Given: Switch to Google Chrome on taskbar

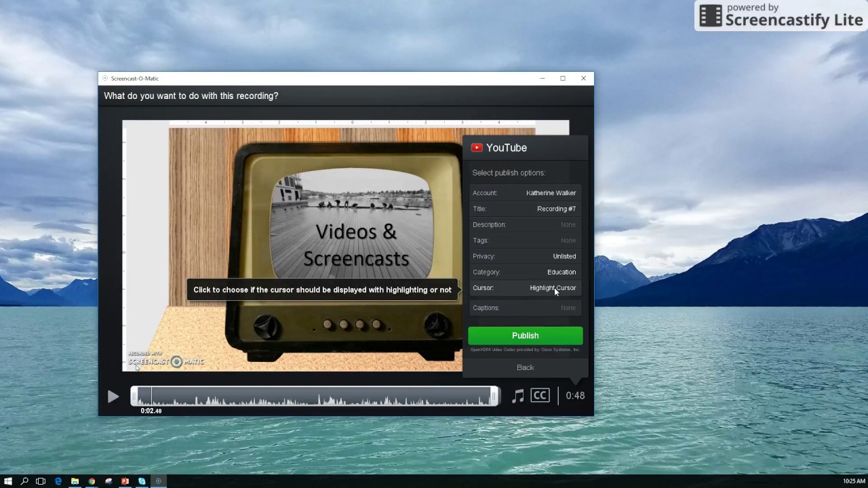Looking at the screenshot, I should coord(92,481).
